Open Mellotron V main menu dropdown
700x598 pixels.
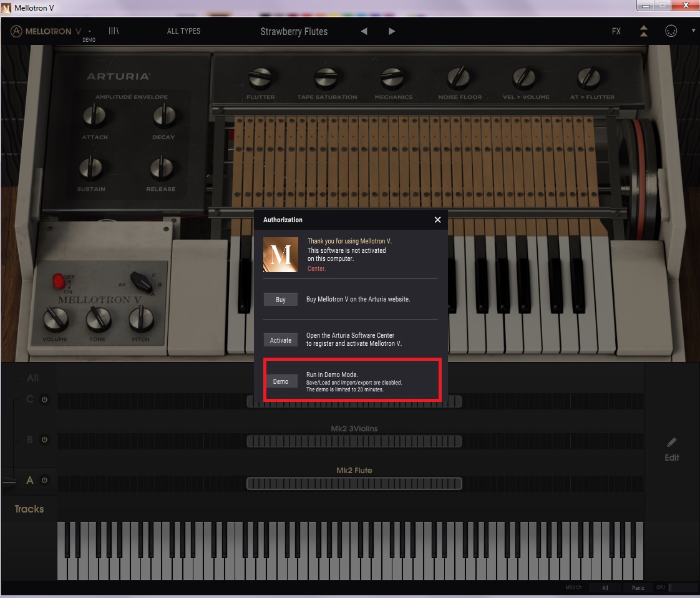(x=90, y=31)
